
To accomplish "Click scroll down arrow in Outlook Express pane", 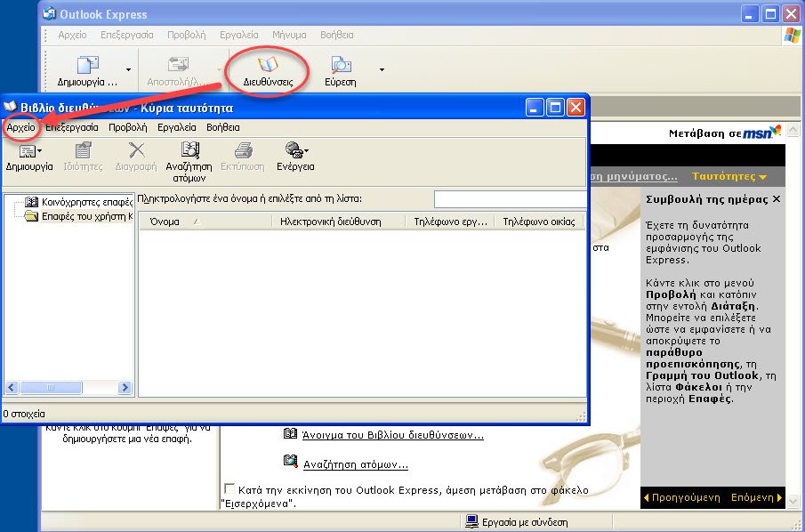I will (793, 501).
